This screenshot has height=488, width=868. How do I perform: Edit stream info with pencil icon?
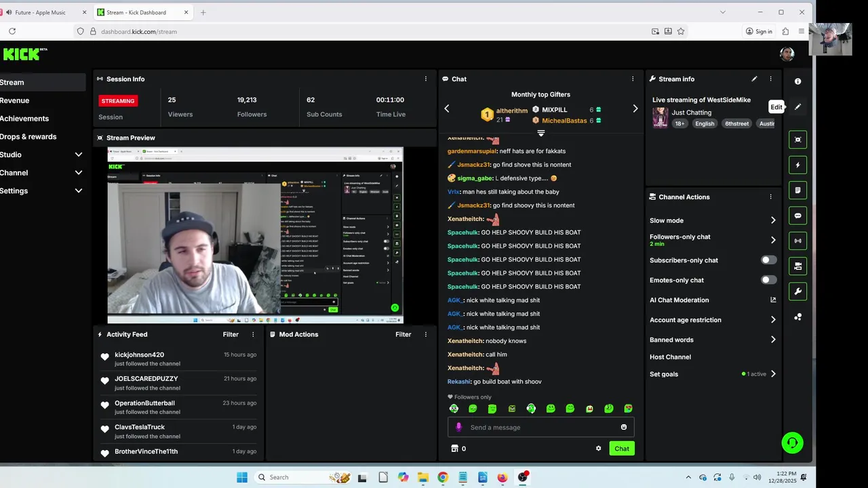[x=754, y=79]
